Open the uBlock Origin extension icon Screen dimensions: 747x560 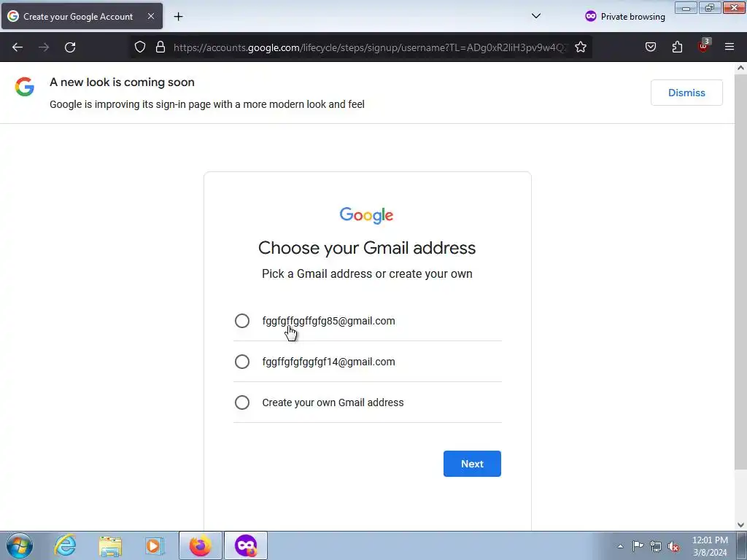point(704,46)
